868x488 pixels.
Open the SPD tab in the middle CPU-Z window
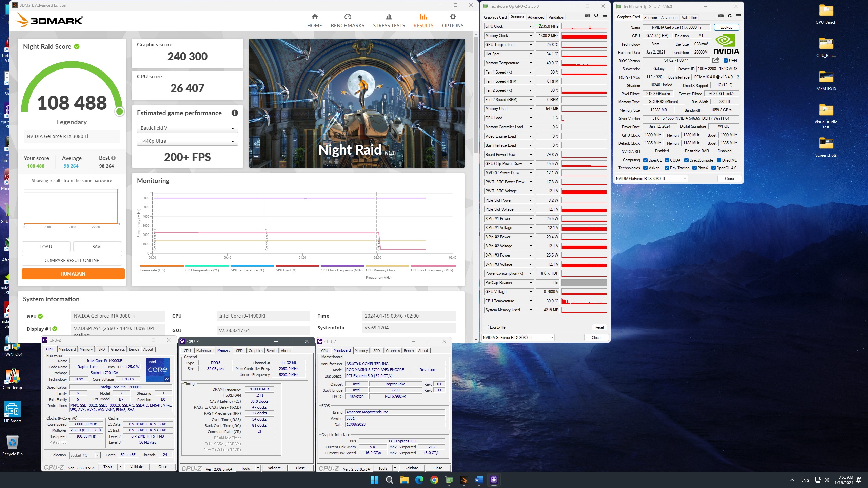point(239,351)
